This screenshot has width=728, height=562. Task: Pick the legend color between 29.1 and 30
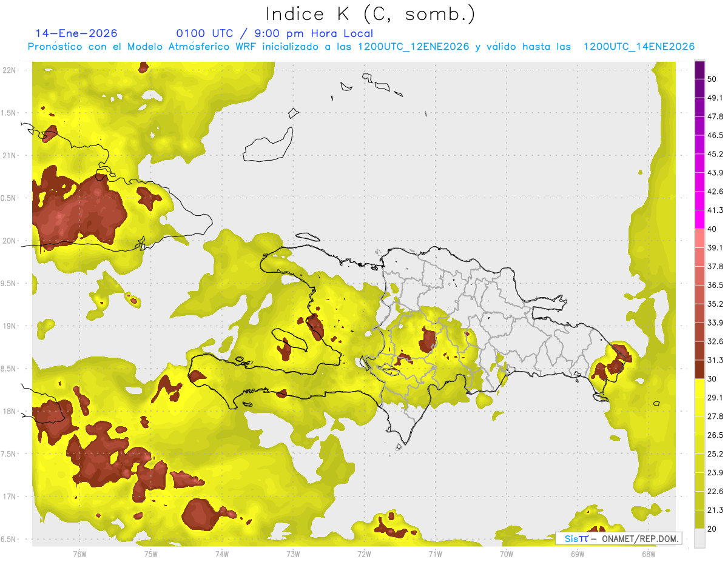pyautogui.click(x=700, y=389)
